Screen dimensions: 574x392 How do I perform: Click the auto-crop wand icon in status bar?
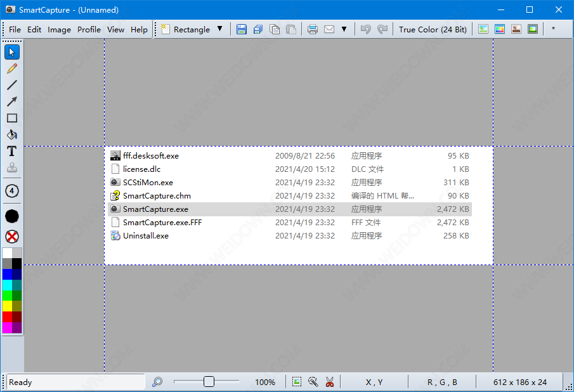[313, 382]
